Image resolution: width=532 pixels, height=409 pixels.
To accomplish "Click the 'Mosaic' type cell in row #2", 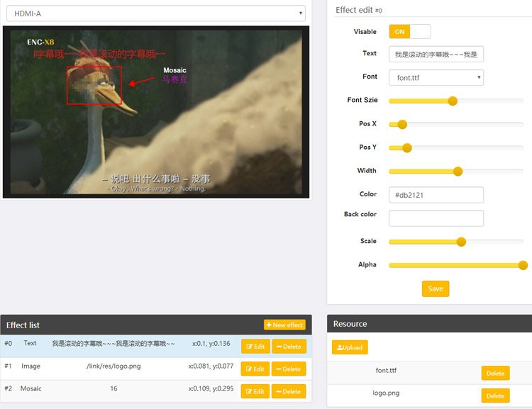I will (x=31, y=388).
